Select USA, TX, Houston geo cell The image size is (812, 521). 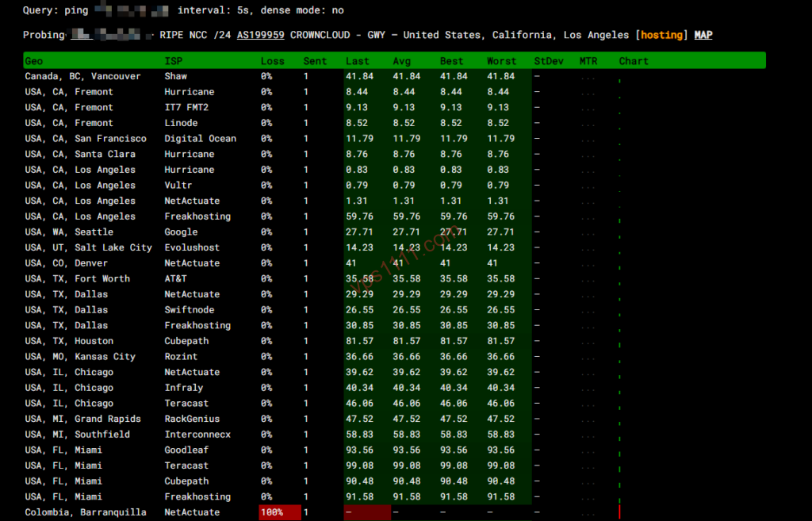pyautogui.click(x=69, y=340)
